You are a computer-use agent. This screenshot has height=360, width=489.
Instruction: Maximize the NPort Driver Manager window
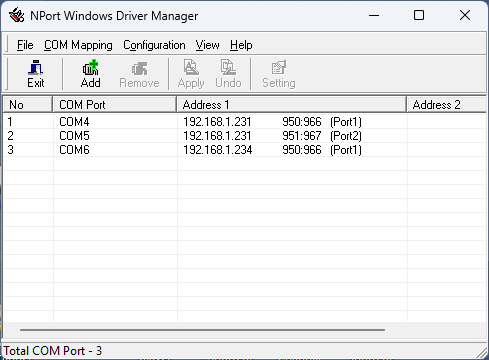tap(419, 15)
